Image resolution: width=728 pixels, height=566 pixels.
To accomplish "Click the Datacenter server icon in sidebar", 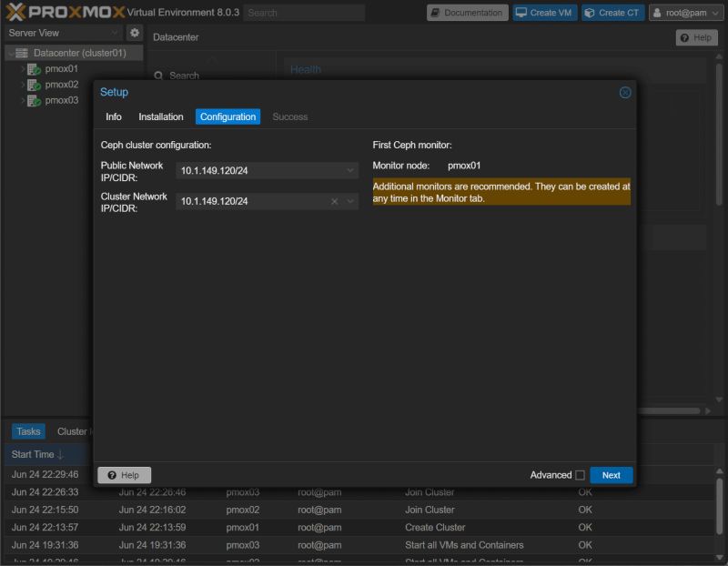I will [21, 52].
